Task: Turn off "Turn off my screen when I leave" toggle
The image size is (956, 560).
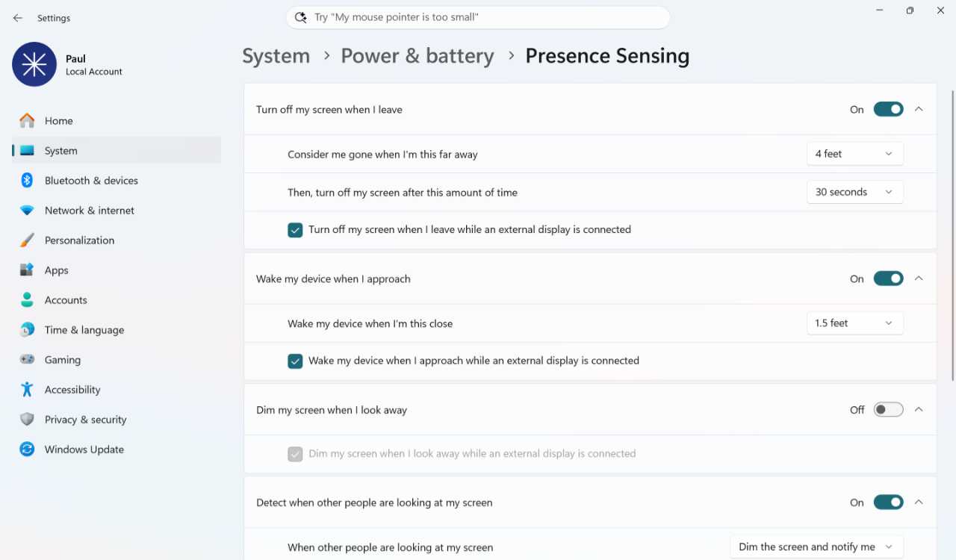Action: pyautogui.click(x=888, y=109)
